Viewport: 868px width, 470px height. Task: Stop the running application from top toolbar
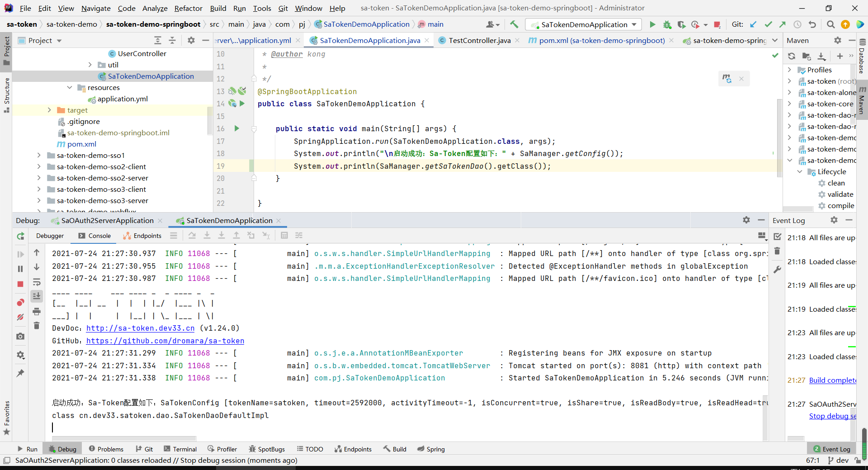717,24
